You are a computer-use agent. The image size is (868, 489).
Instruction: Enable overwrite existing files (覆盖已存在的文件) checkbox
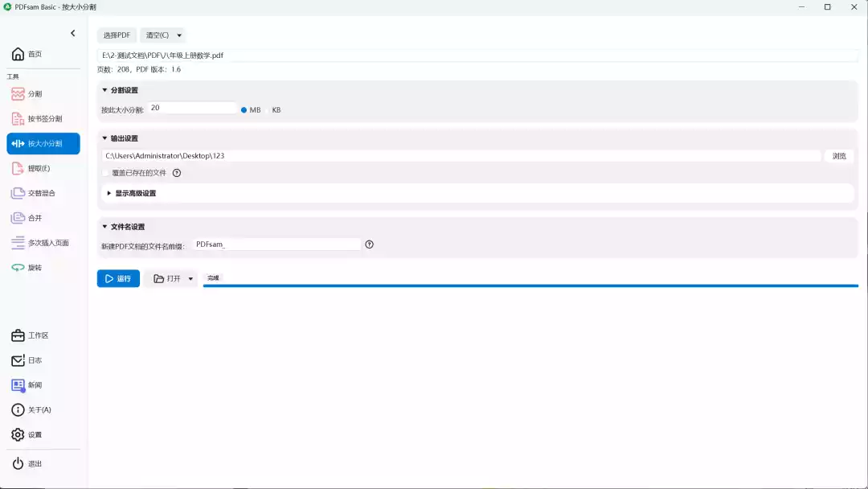(106, 173)
